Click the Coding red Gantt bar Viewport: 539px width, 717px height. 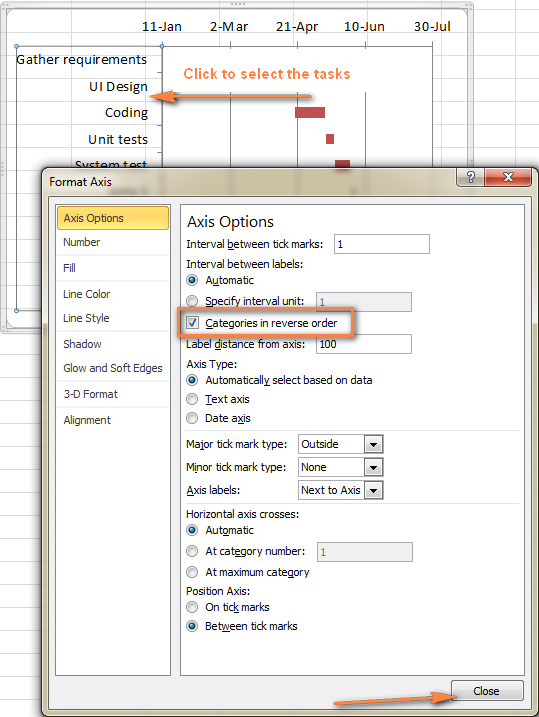pos(310,112)
